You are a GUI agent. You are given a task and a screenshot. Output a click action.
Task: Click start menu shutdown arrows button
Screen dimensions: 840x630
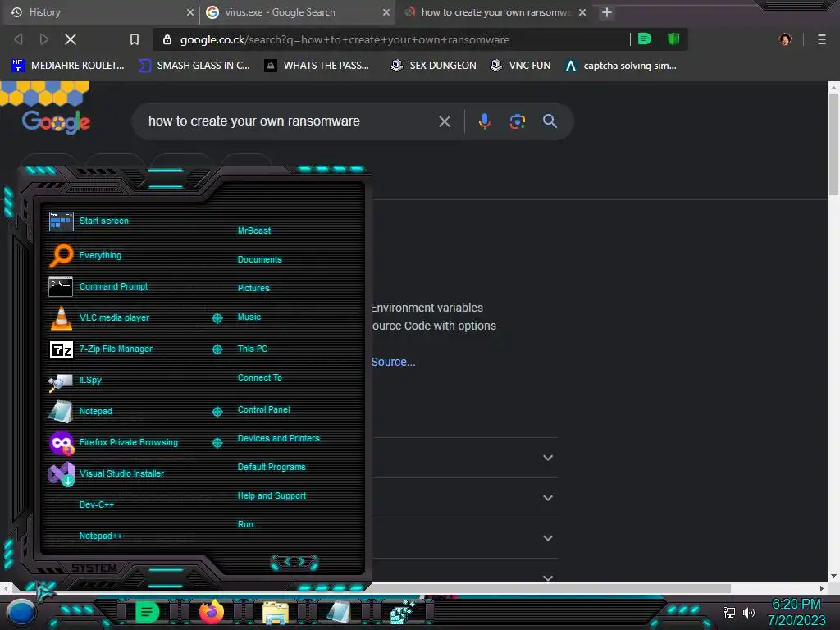[294, 562]
